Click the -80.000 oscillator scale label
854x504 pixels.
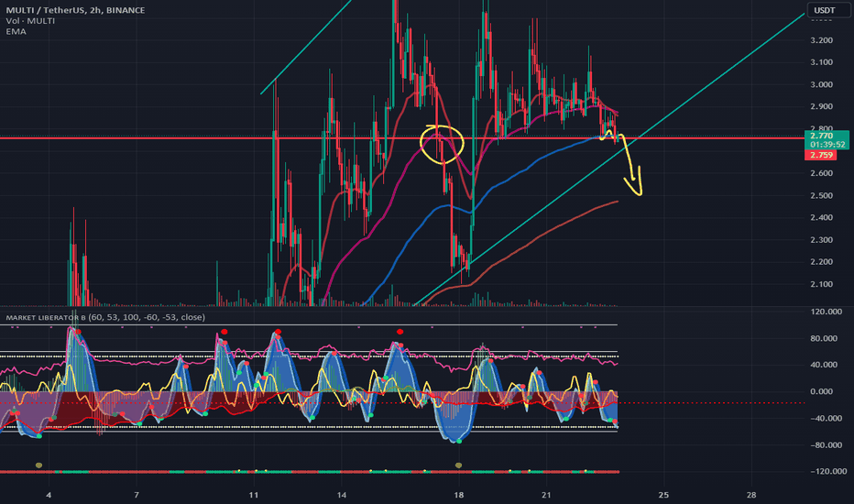(x=827, y=445)
